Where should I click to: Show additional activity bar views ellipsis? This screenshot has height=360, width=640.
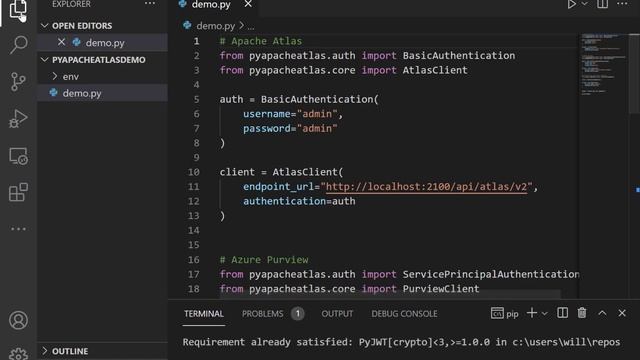tap(18, 229)
